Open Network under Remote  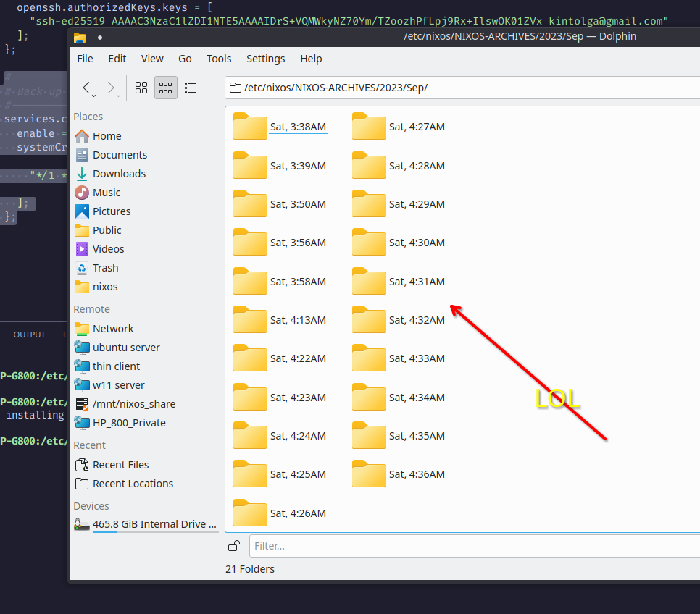(145, 329)
